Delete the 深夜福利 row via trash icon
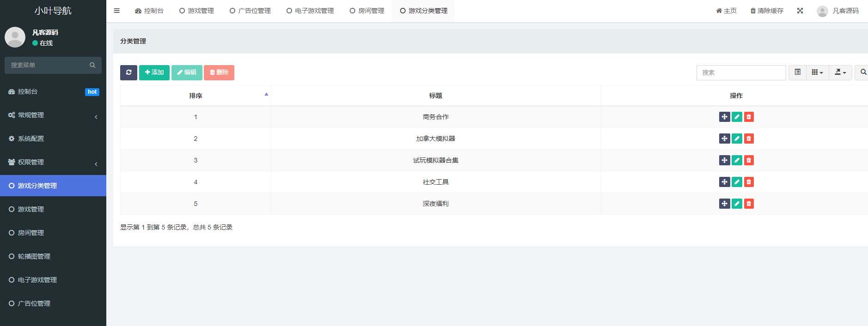Screen dimensions: 868x326 [749, 204]
